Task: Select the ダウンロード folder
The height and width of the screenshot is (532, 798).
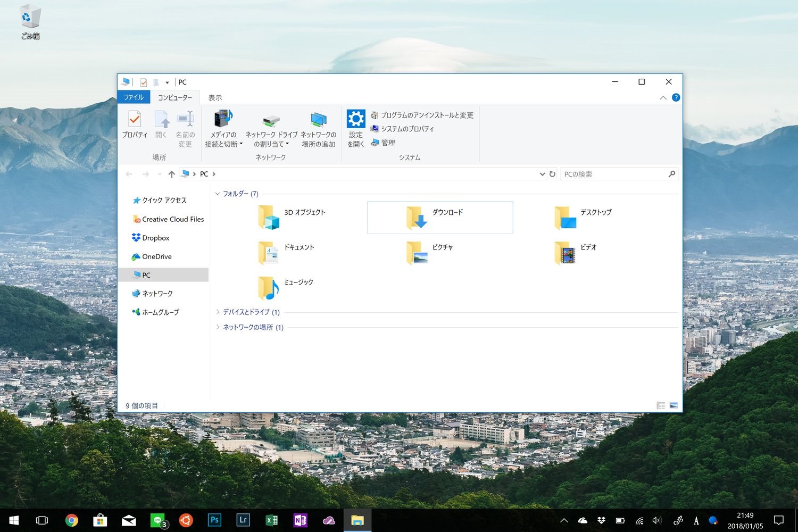Action: (440, 217)
